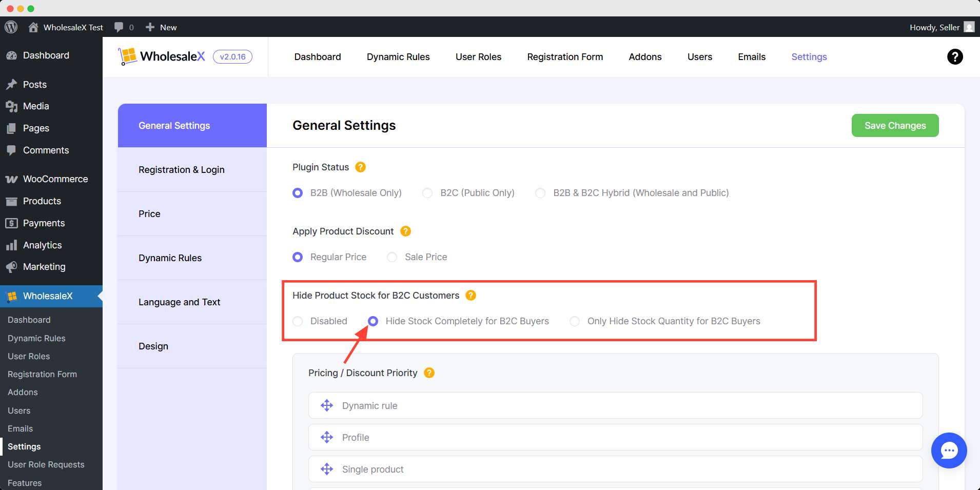
Task: Click the Dashboard gauge icon in sidebar
Action: 11,55
